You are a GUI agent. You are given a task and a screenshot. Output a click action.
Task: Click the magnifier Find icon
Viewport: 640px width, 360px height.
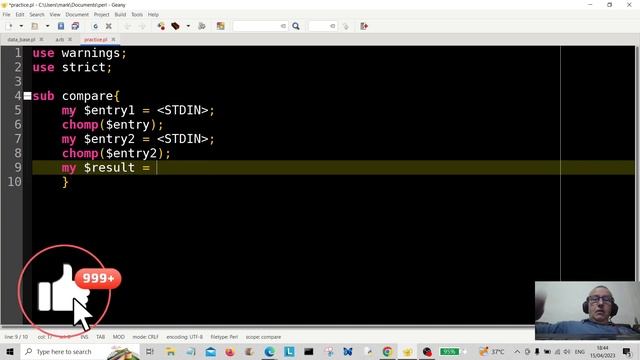(296, 26)
